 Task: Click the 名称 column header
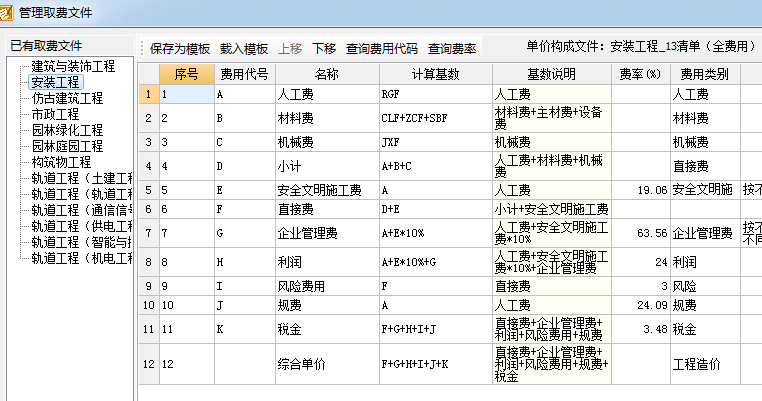[x=327, y=74]
